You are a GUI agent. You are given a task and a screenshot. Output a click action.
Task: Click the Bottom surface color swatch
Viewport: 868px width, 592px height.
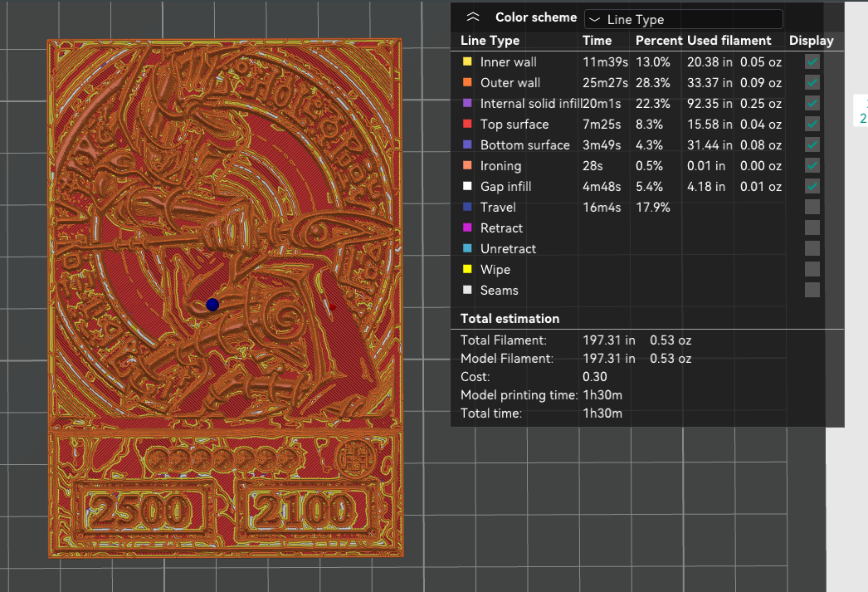467,144
